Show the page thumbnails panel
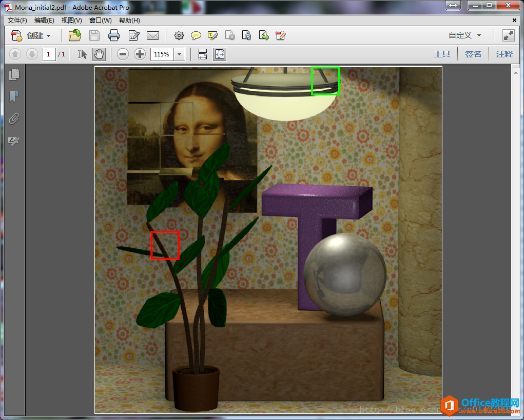The width and height of the screenshot is (524, 420). pos(14,74)
